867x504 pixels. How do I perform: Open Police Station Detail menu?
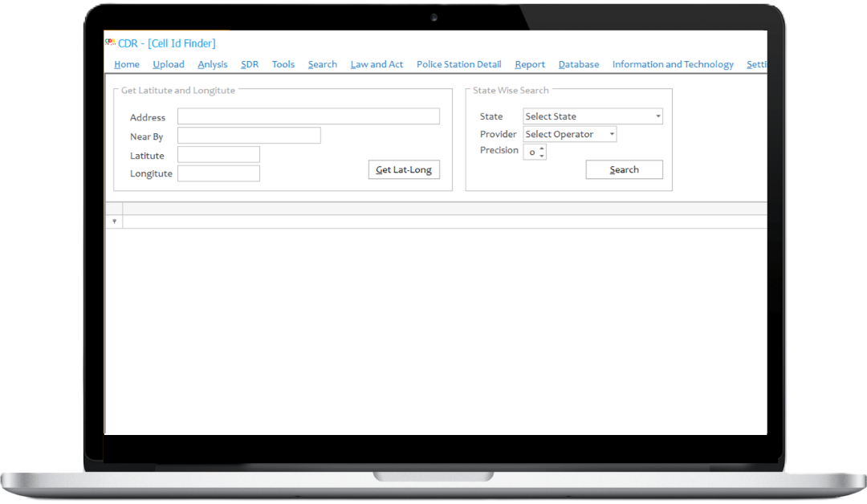point(458,64)
